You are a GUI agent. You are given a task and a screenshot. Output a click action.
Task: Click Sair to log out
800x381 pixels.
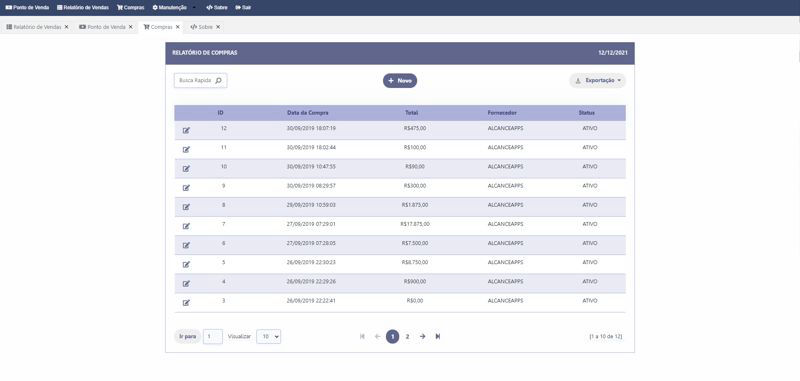click(243, 8)
